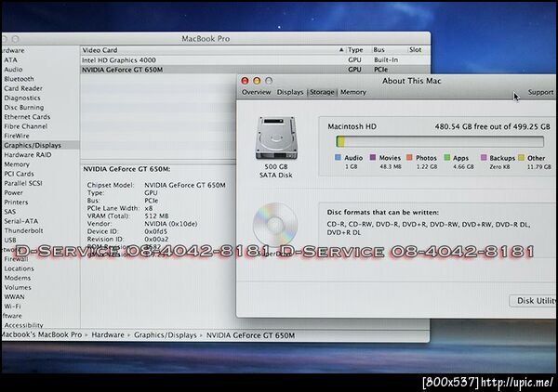This screenshot has width=558, height=392.
Task: Click the SuperDrive optical disc icon
Action: coord(274,225)
